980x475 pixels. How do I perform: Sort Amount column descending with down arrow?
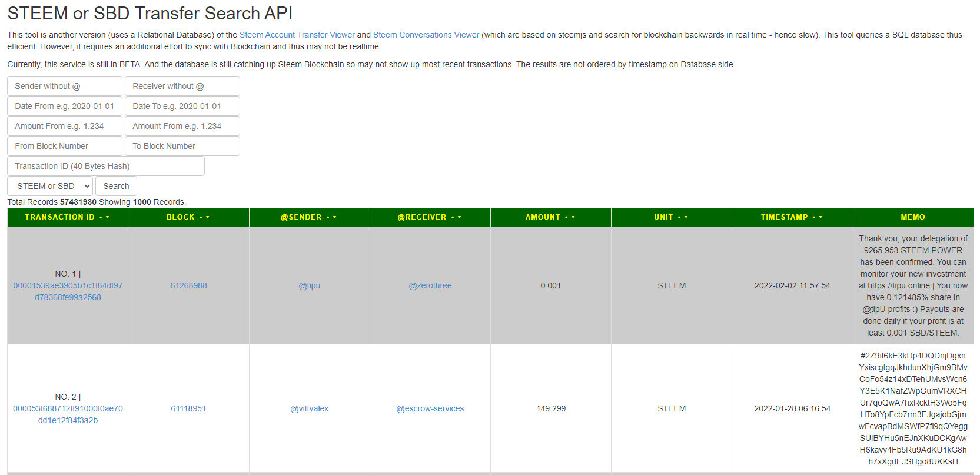click(573, 217)
